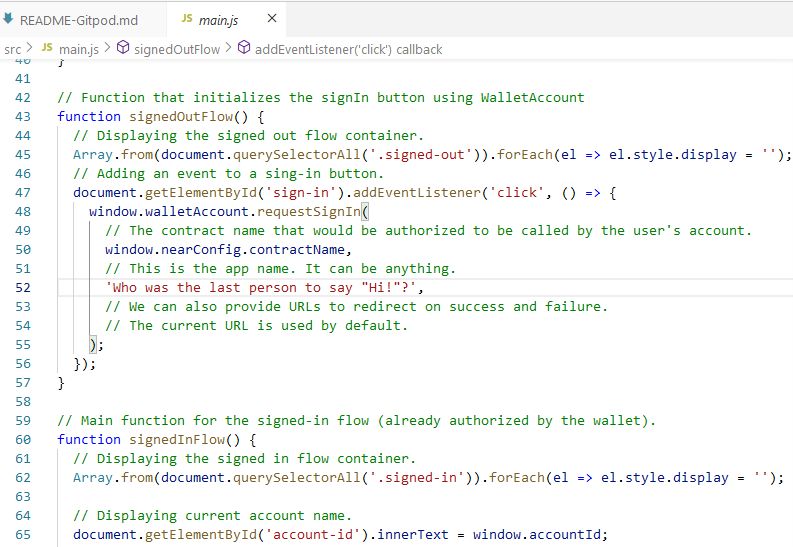Switch to the README-Gitpod.md tab
Image resolution: width=793 pixels, height=547 pixels.
tap(78, 20)
